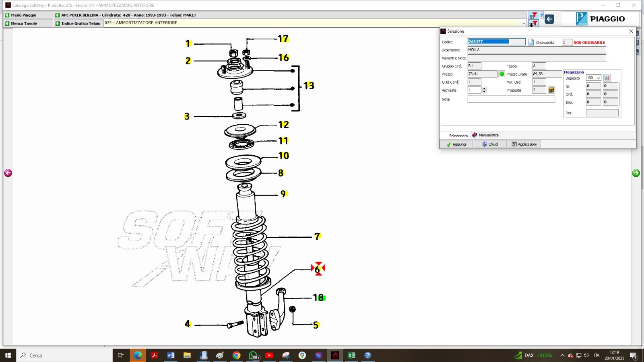
Task: Click the green next-table arrow on right
Action: pos(636,173)
